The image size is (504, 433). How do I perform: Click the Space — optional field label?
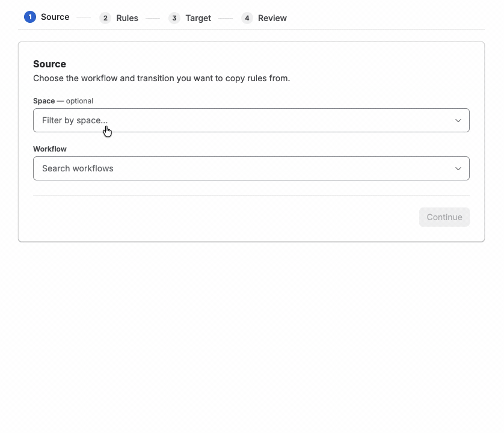[x=63, y=101]
